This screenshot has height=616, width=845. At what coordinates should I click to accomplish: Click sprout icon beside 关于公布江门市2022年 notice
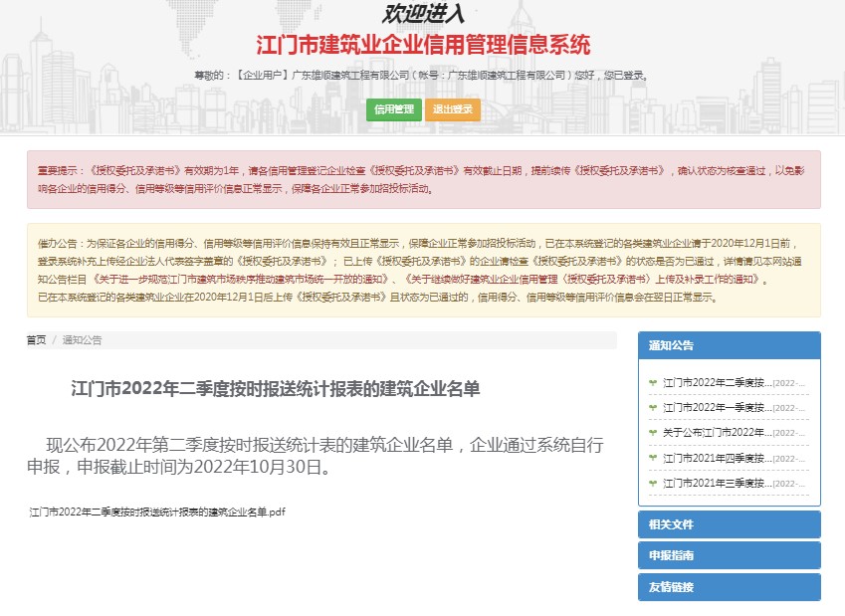(x=653, y=433)
